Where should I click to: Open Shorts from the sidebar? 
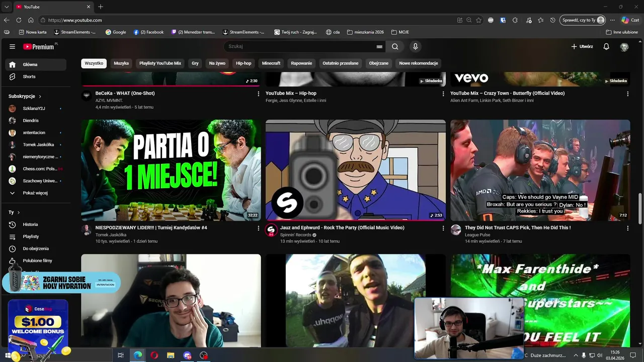[36, 76]
